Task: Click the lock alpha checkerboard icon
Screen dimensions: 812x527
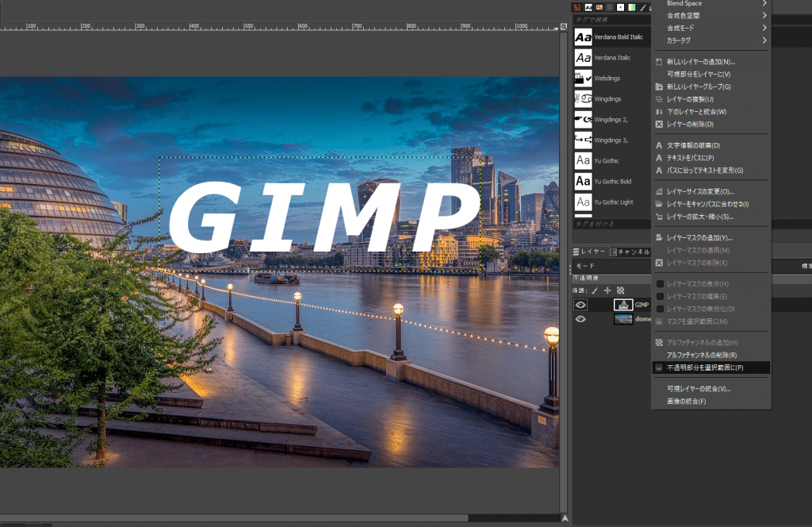Action: [x=620, y=290]
